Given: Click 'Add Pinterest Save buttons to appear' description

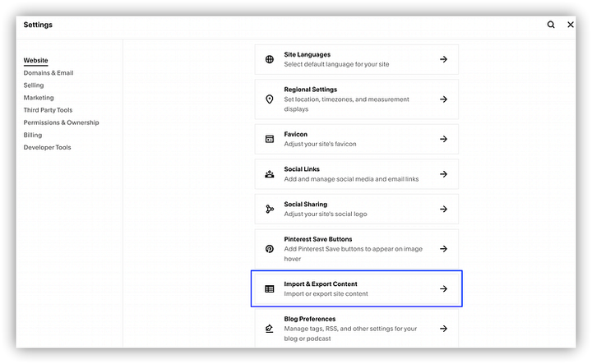Looking at the screenshot, I should click(353, 254).
